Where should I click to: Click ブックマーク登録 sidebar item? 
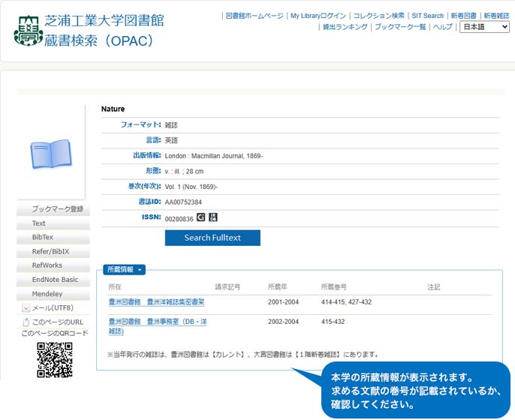pyautogui.click(x=53, y=209)
